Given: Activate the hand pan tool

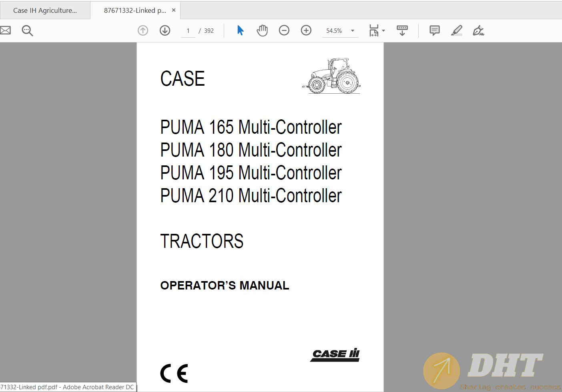Looking at the screenshot, I should coord(262,30).
